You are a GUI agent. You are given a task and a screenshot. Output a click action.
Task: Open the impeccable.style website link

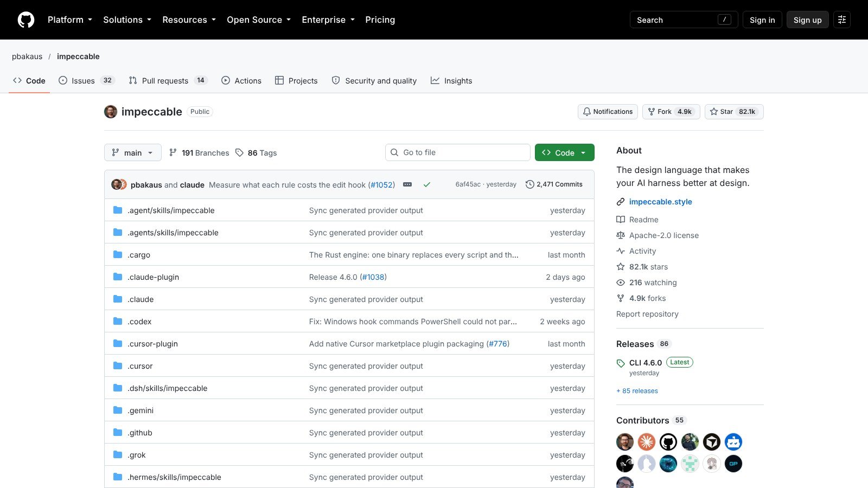[x=661, y=202]
